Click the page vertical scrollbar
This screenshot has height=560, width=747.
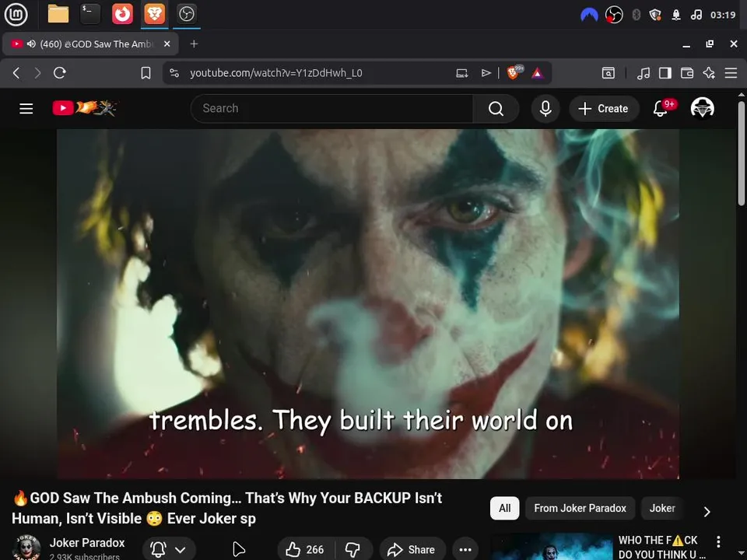[x=741, y=153]
